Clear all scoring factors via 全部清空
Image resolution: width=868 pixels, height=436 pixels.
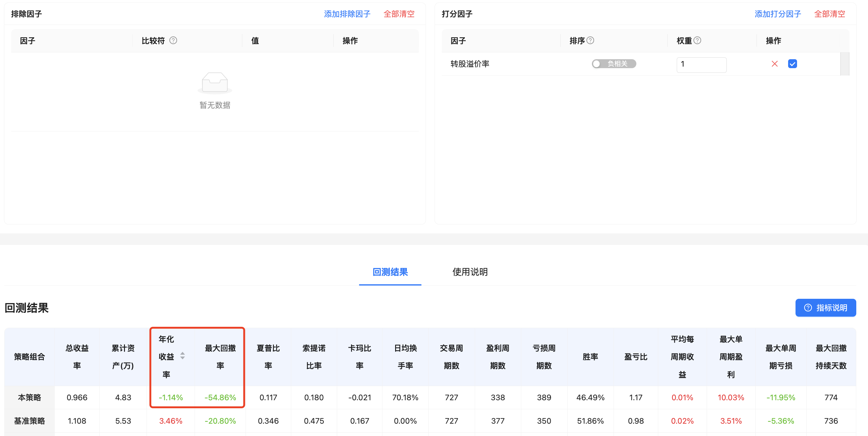829,14
